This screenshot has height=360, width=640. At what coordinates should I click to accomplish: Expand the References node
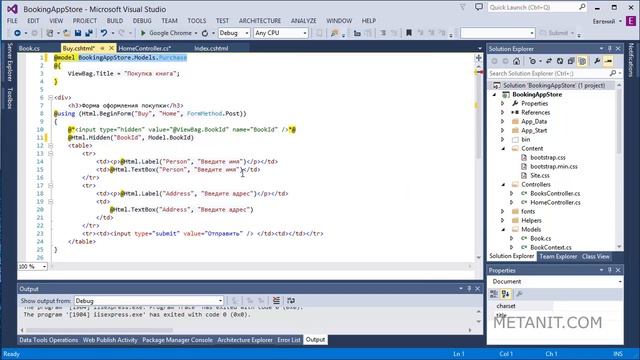[502, 112]
